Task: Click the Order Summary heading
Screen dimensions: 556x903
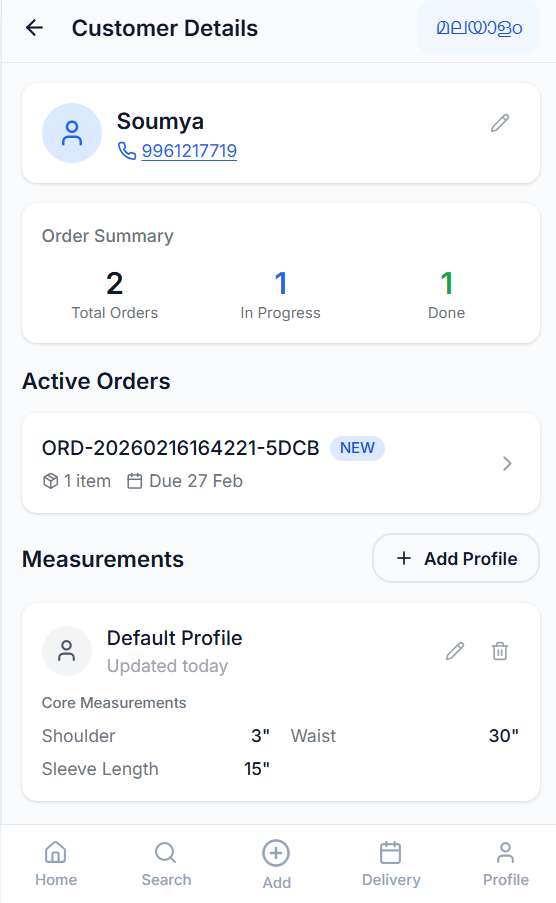Action: coord(108,236)
